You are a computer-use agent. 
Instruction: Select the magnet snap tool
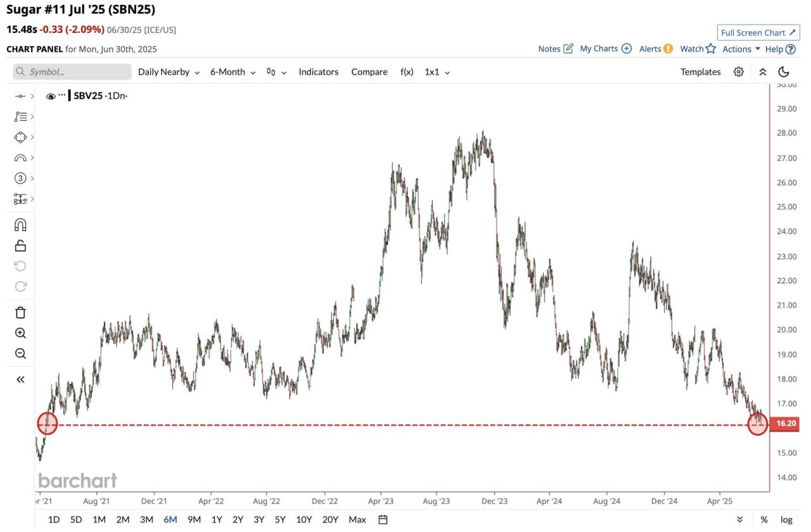(x=20, y=225)
